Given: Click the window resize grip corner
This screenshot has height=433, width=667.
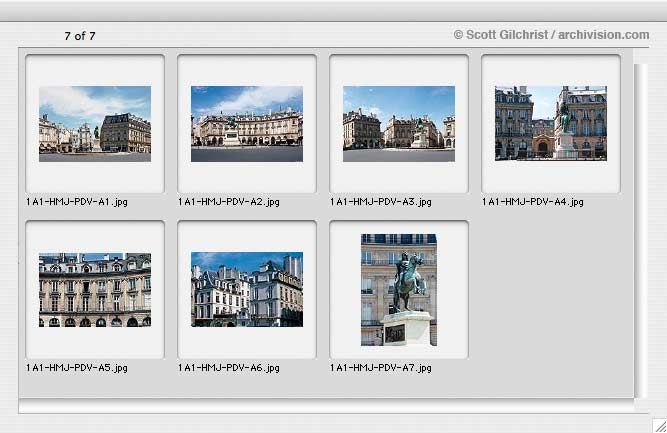Looking at the screenshot, I should [660, 426].
